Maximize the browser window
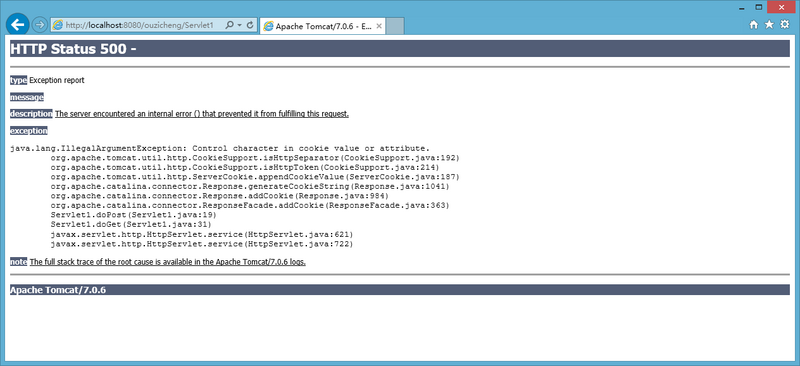Image resolution: width=800 pixels, height=366 pixels. tap(759, 7)
